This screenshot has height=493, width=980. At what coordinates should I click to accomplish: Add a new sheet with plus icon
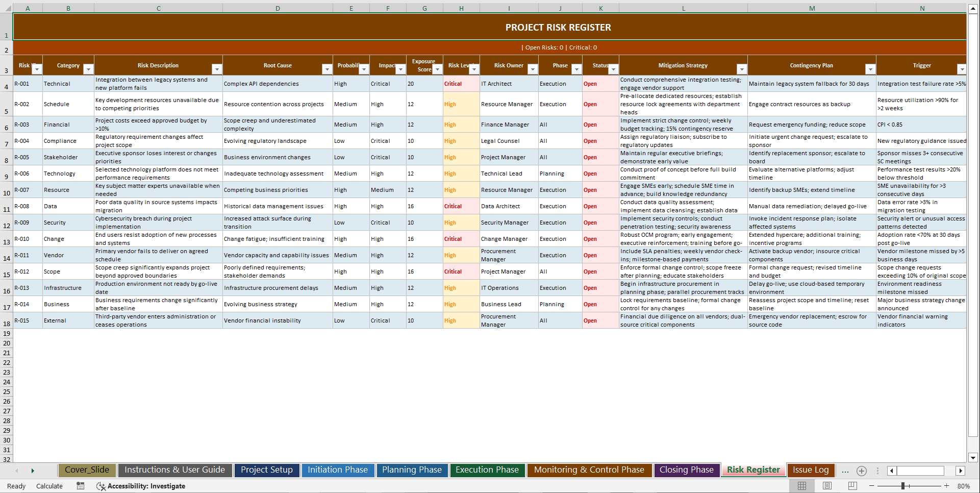click(x=862, y=471)
